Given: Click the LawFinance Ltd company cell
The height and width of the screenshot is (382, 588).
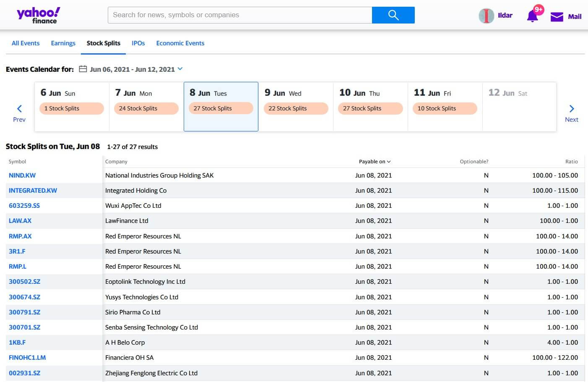Looking at the screenshot, I should pos(127,221).
